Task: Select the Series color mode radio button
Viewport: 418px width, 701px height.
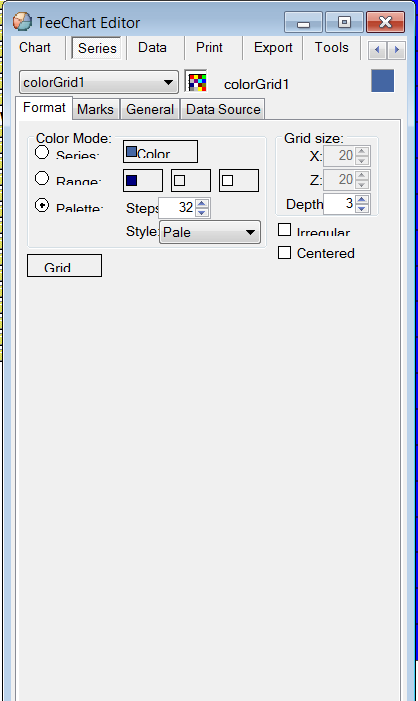Action: [x=42, y=152]
